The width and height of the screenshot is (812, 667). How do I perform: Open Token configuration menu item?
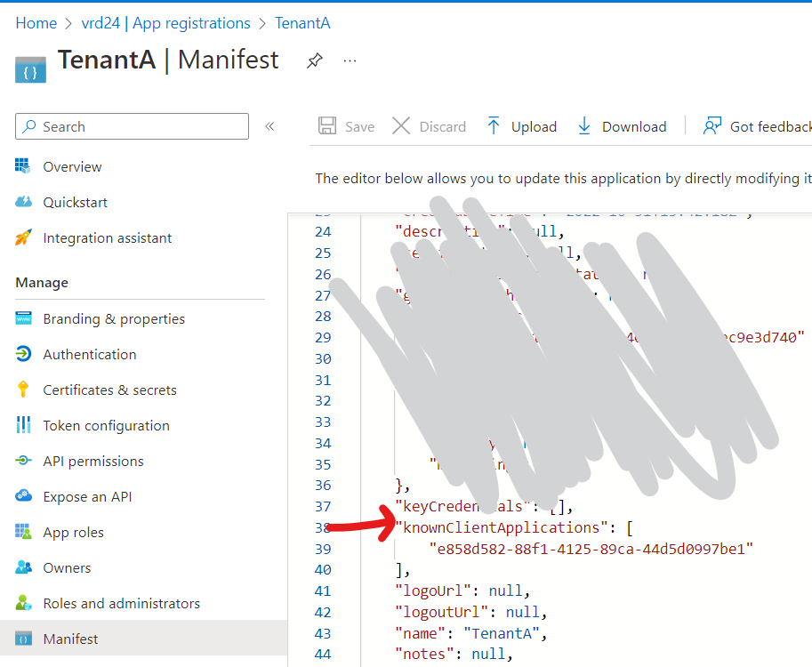coord(106,426)
